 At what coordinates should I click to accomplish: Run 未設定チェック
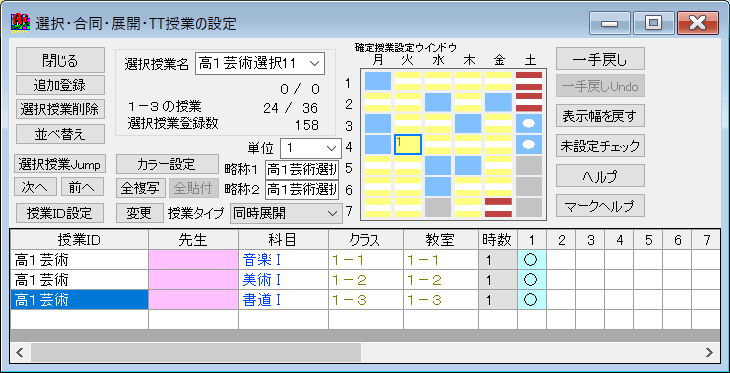pos(600,146)
